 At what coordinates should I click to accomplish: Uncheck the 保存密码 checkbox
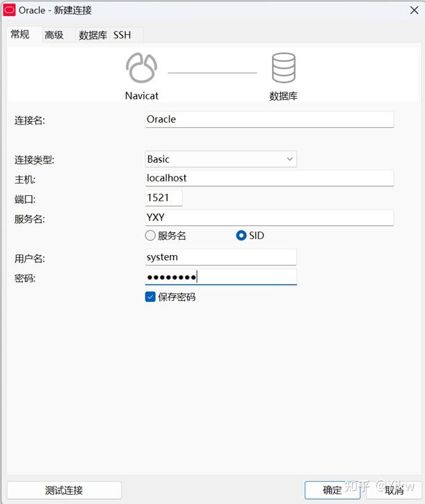[150, 297]
